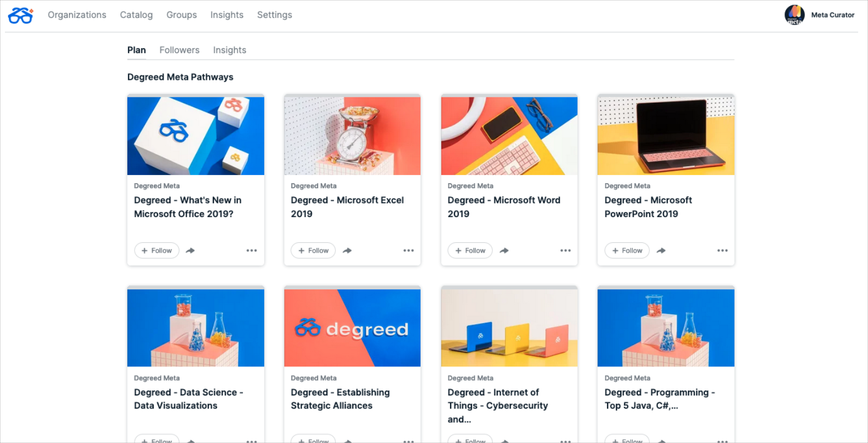Click the Internet of Things three laptops thumbnail
This screenshot has height=443, width=868.
(x=509, y=328)
